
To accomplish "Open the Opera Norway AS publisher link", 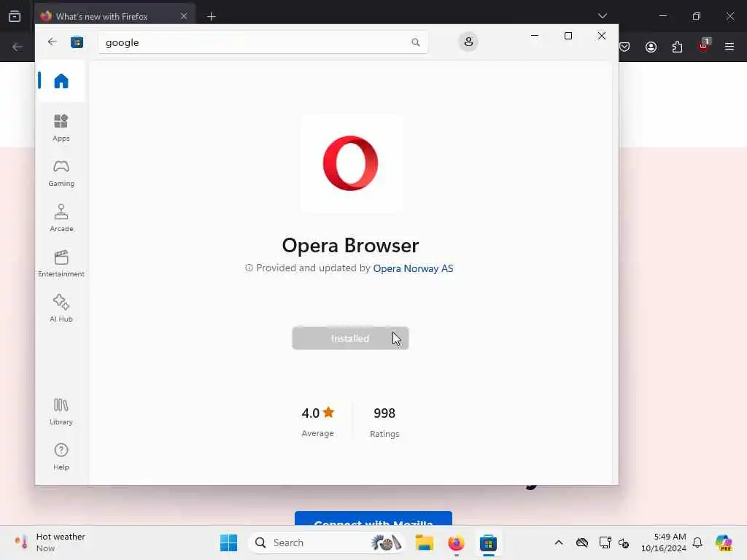I will [x=413, y=268].
